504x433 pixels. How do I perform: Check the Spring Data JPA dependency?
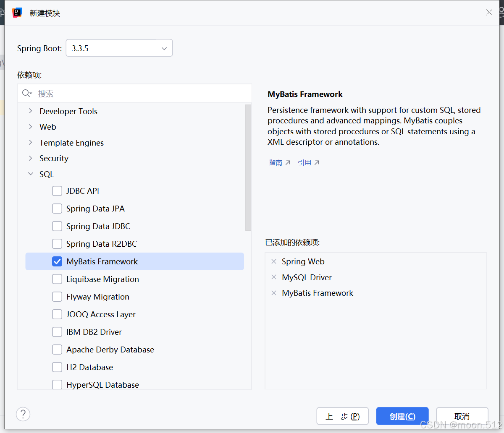(57, 209)
